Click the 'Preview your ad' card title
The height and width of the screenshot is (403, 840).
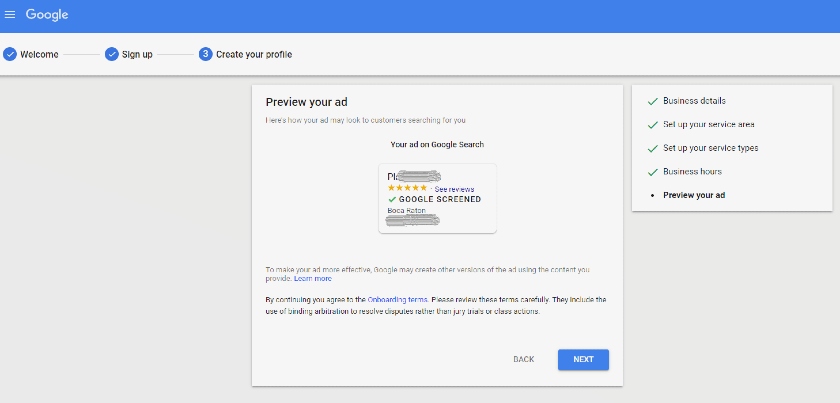pyautogui.click(x=307, y=102)
